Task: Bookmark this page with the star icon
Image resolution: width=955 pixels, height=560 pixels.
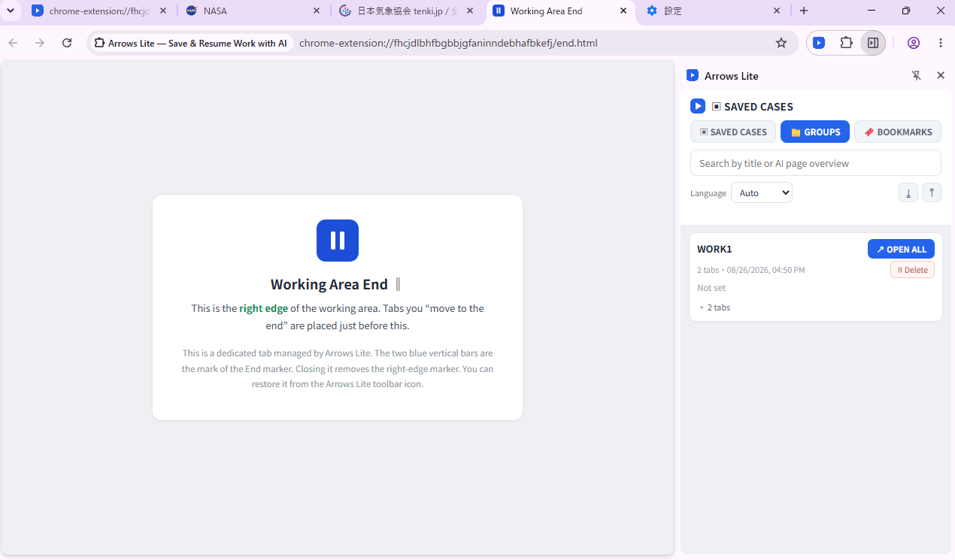Action: click(x=781, y=43)
